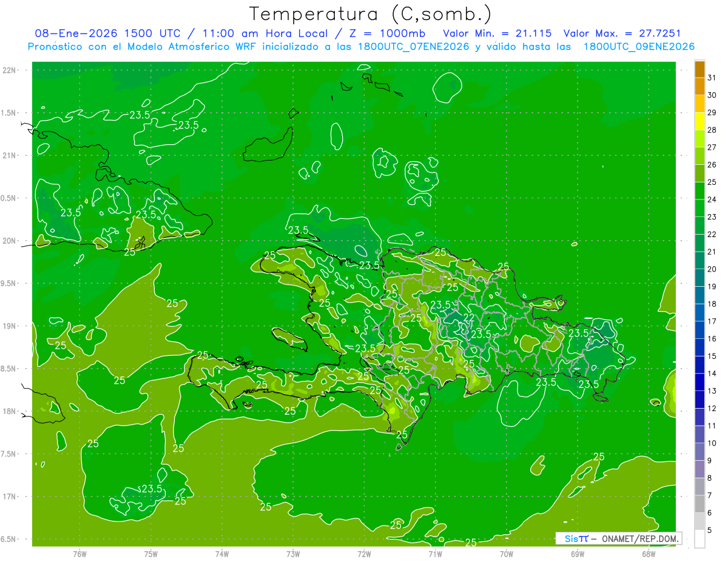The width and height of the screenshot is (728, 562).
Task: Click the "ONAMET/REP.DOM." credit label
Action: point(639,538)
